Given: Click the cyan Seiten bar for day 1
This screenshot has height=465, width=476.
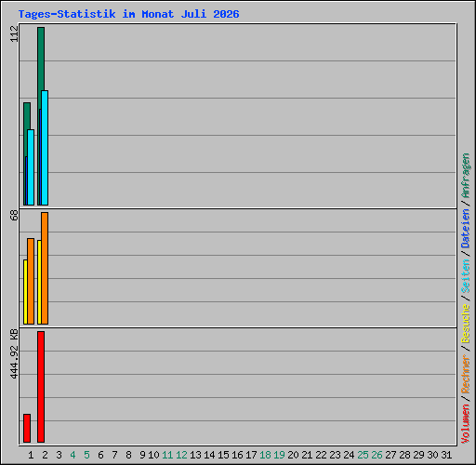Looking at the screenshot, I should pyautogui.click(x=31, y=167).
